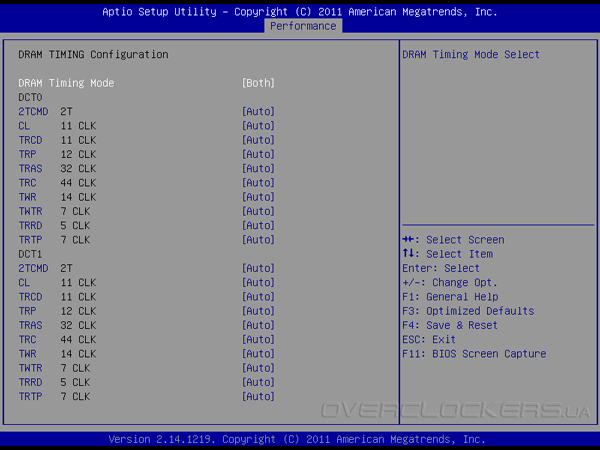Change DCT1 TRC [Auto] value
Viewport: 600px width, 450px height.
(x=258, y=339)
